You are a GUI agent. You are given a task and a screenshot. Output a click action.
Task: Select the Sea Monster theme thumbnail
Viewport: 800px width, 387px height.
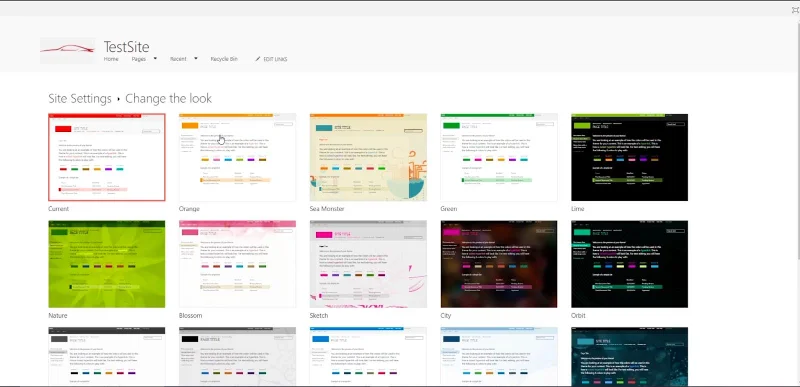coord(368,158)
